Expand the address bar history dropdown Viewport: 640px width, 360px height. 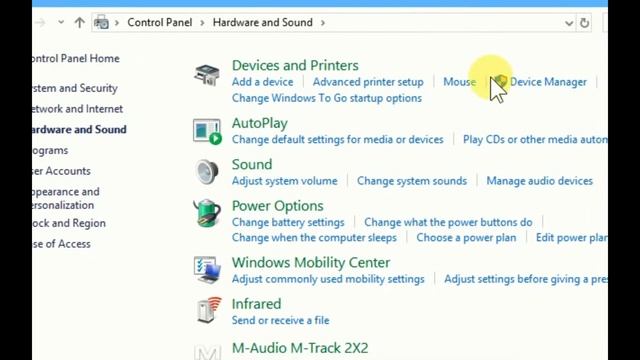pos(569,23)
